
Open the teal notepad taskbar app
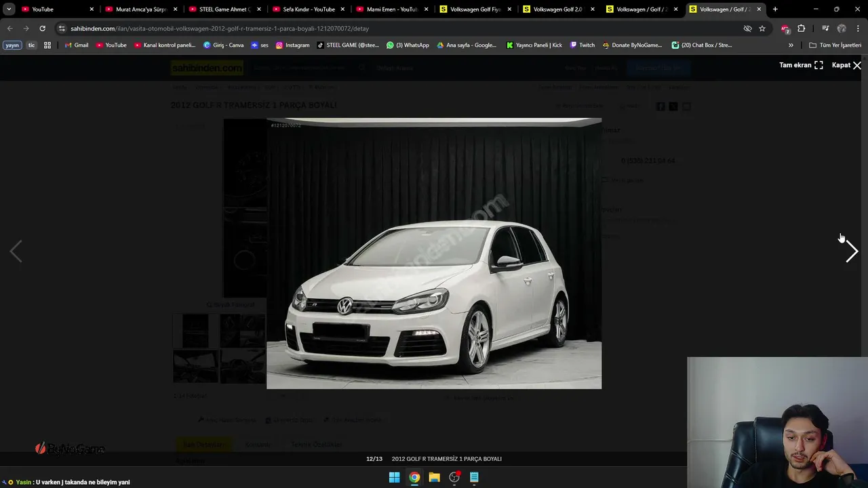tap(474, 477)
